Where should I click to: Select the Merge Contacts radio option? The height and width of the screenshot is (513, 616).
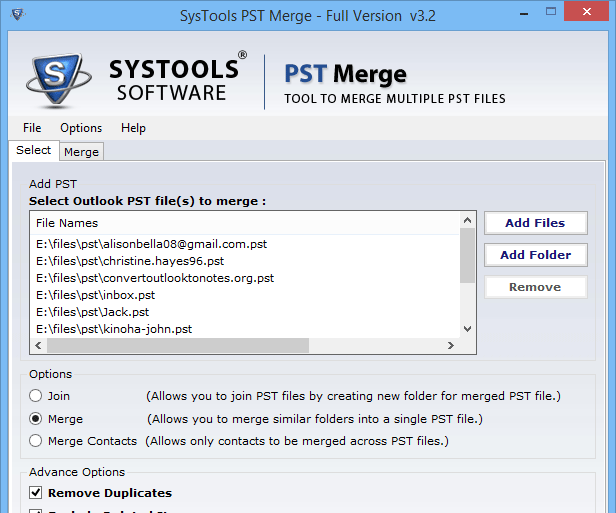35,441
